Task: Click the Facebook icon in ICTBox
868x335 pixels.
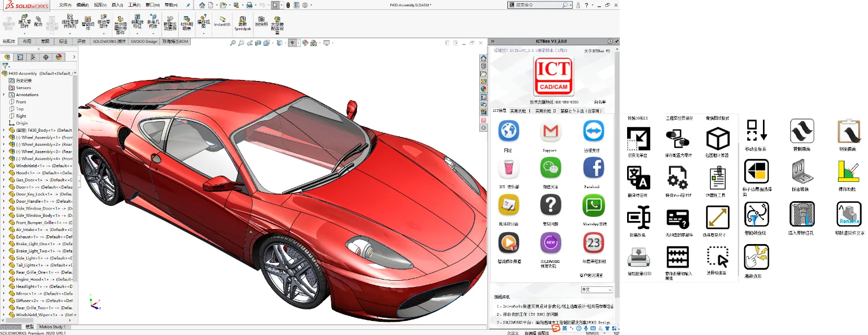Action: pos(594,168)
